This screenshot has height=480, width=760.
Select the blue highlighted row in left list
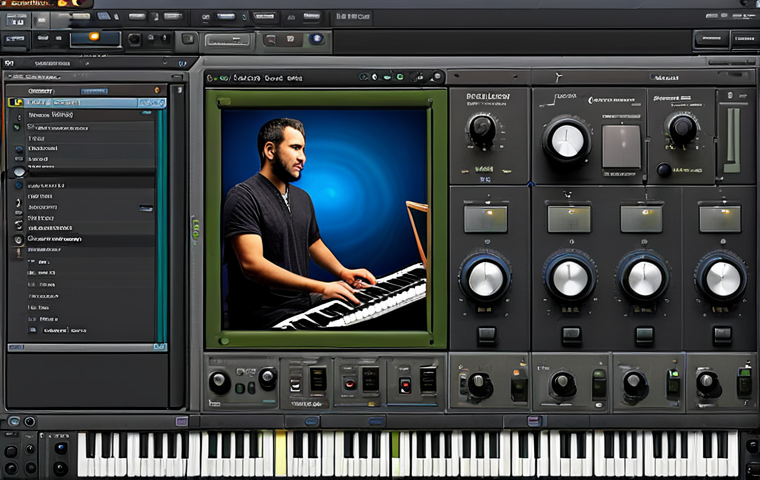(x=87, y=103)
